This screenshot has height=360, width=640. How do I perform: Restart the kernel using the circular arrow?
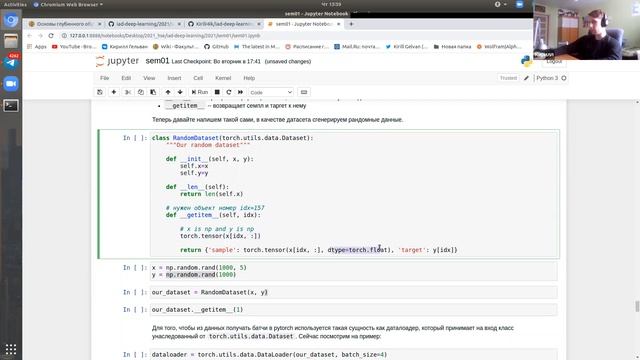pyautogui.click(x=229, y=92)
